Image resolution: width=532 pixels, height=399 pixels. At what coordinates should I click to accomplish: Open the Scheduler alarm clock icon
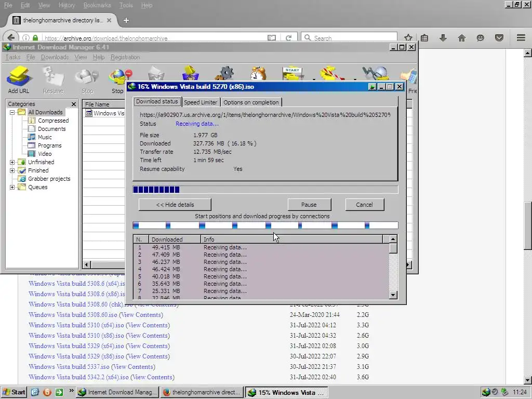[258, 73]
